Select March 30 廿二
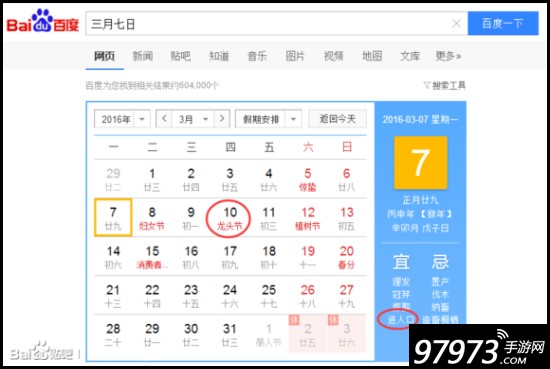 pyautogui.click(x=191, y=334)
